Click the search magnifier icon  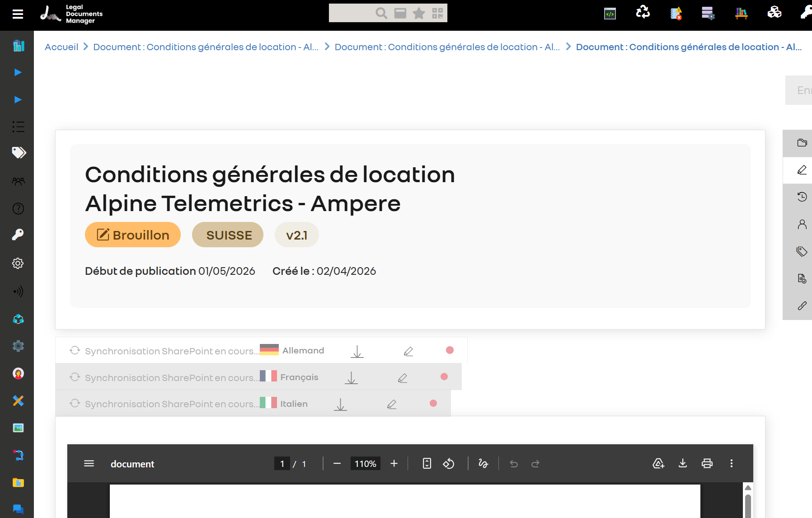point(381,13)
